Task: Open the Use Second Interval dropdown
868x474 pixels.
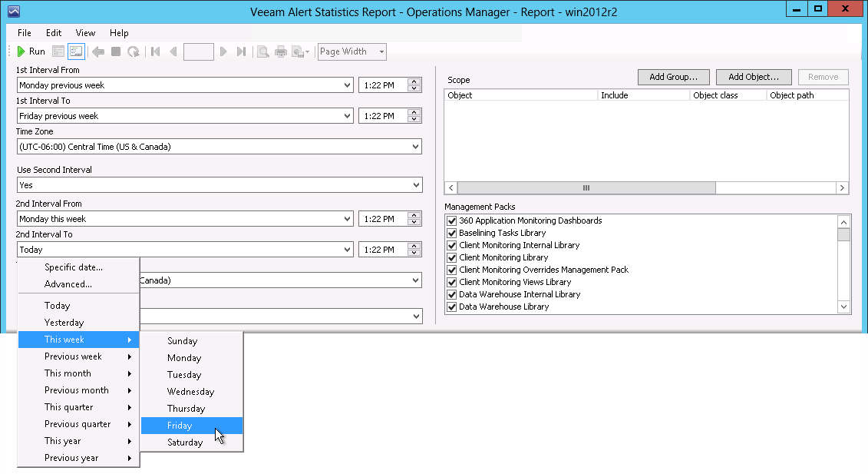Action: [416, 185]
